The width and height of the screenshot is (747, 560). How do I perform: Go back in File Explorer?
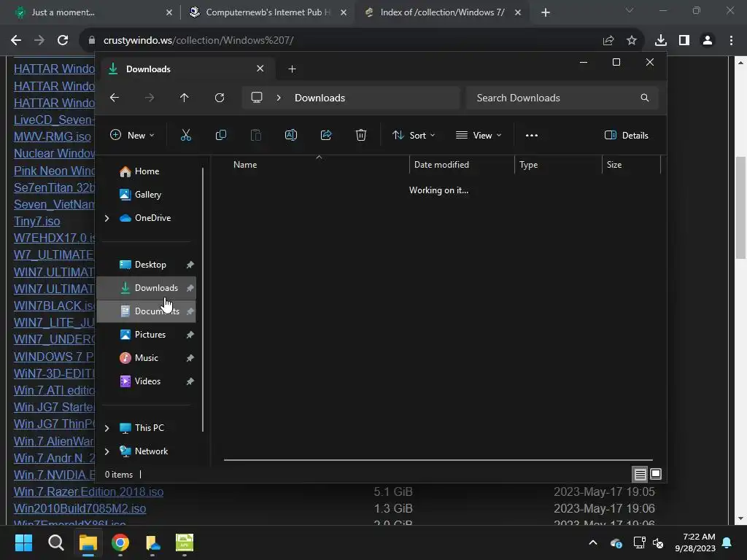point(115,98)
